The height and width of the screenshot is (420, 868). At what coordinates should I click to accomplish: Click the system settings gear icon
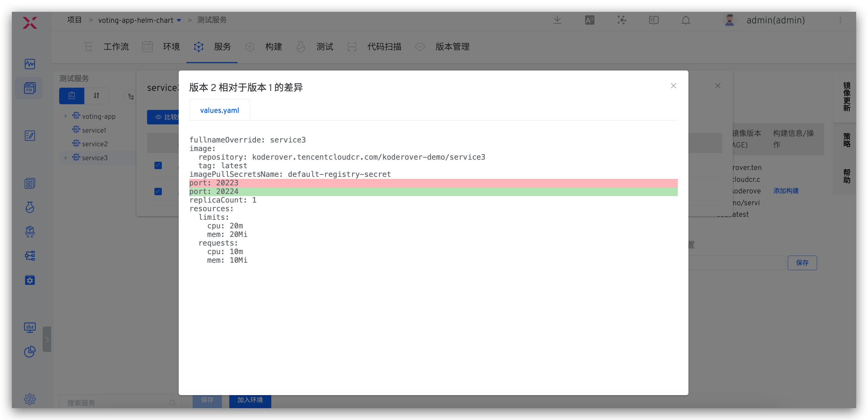click(30, 399)
